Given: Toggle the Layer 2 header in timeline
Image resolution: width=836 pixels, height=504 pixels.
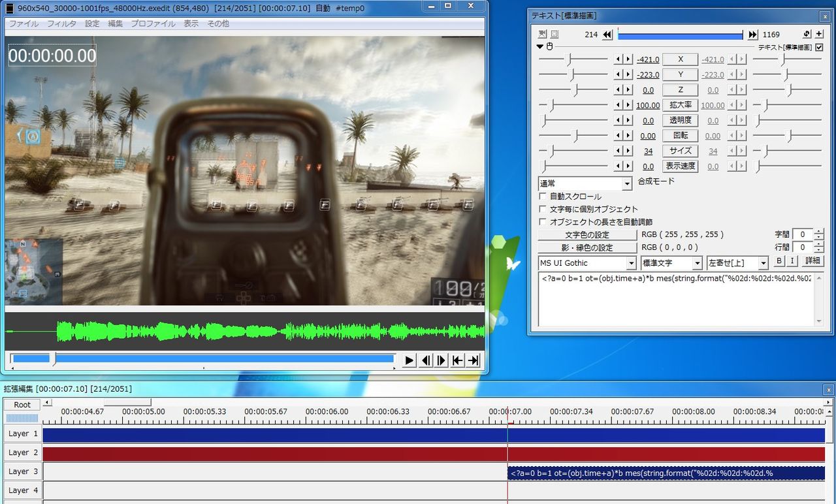Looking at the screenshot, I should (23, 453).
